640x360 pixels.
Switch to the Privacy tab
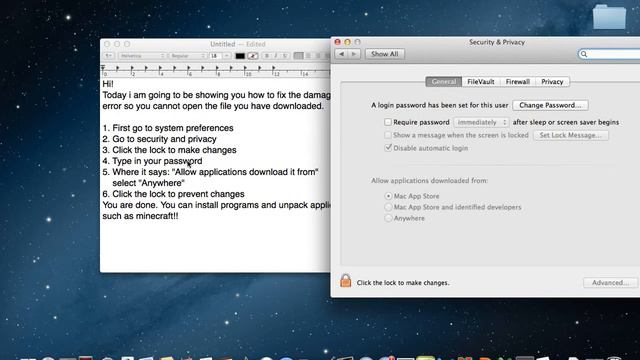click(552, 82)
